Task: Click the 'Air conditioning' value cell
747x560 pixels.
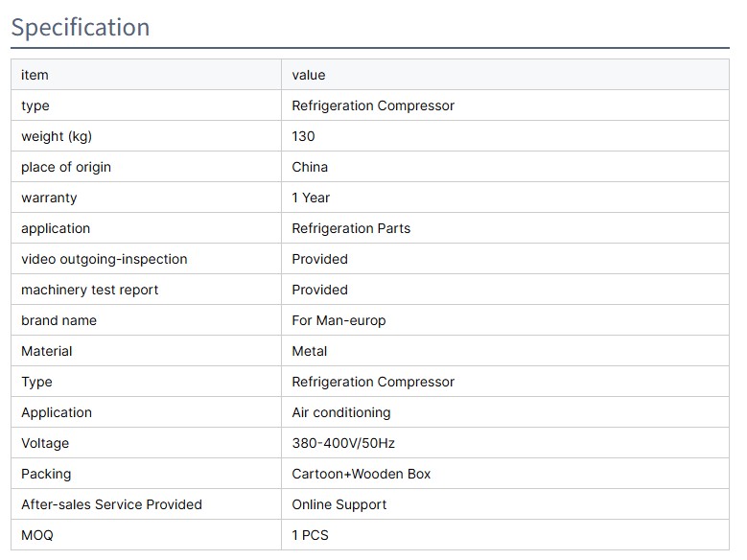Action: pyautogui.click(x=341, y=412)
